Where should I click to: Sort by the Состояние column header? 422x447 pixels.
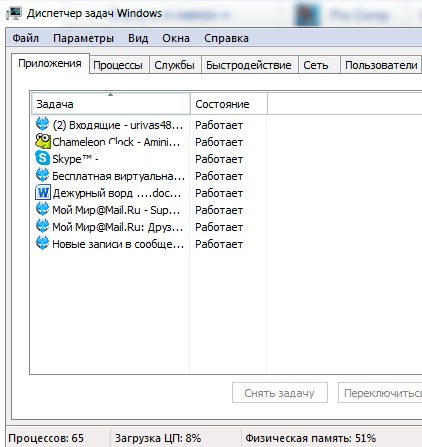229,104
